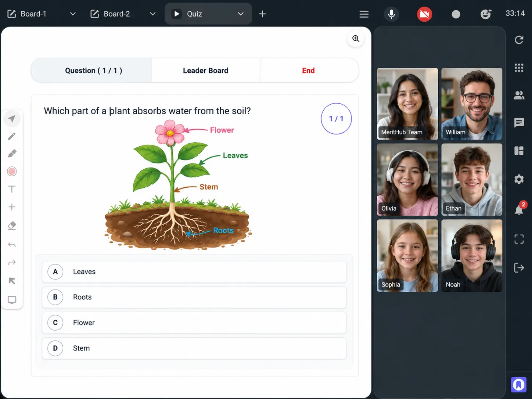Select the highlighter marker tool

[x=12, y=154]
